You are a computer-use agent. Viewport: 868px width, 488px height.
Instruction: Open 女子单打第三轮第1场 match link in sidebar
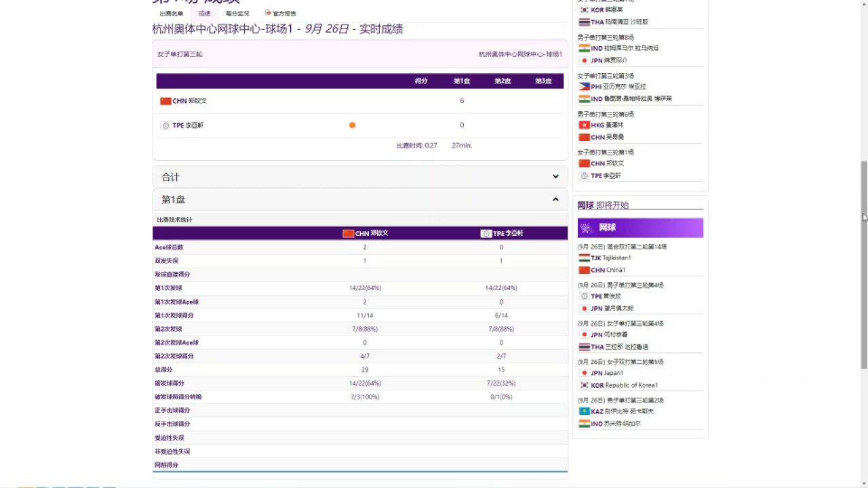606,152
